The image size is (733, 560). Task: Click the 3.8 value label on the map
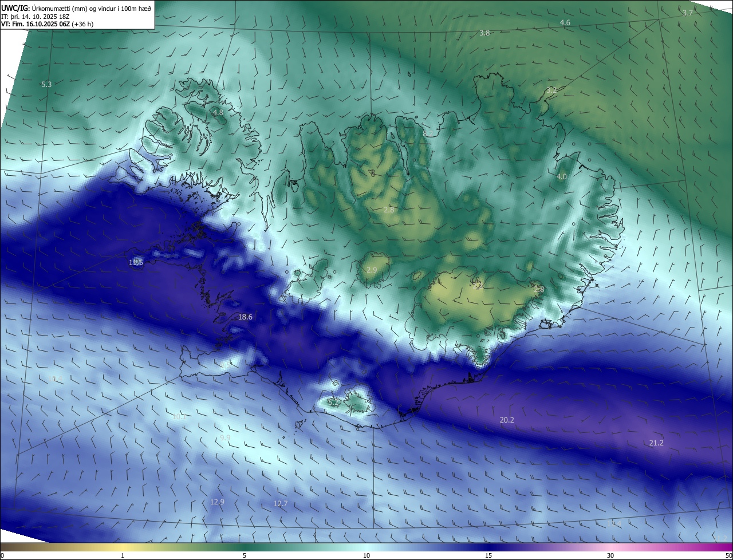[484, 33]
